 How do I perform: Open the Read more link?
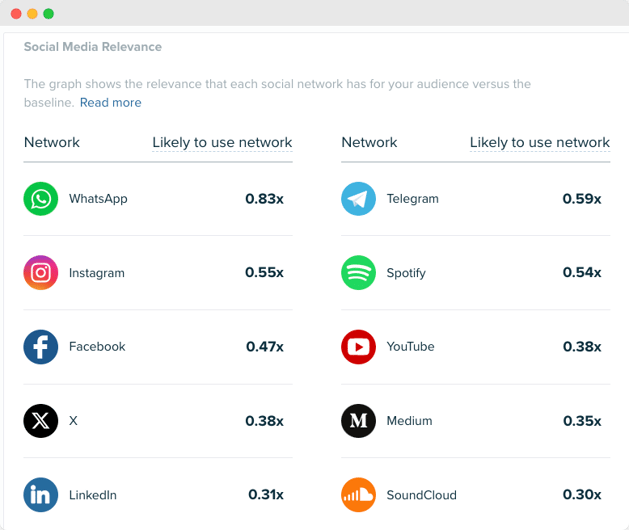110,103
